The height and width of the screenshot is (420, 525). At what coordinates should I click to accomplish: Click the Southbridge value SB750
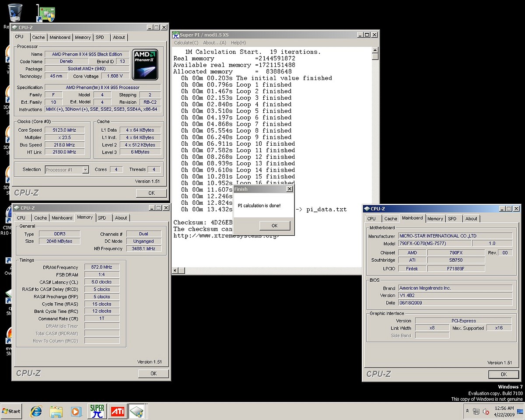[x=456, y=260]
